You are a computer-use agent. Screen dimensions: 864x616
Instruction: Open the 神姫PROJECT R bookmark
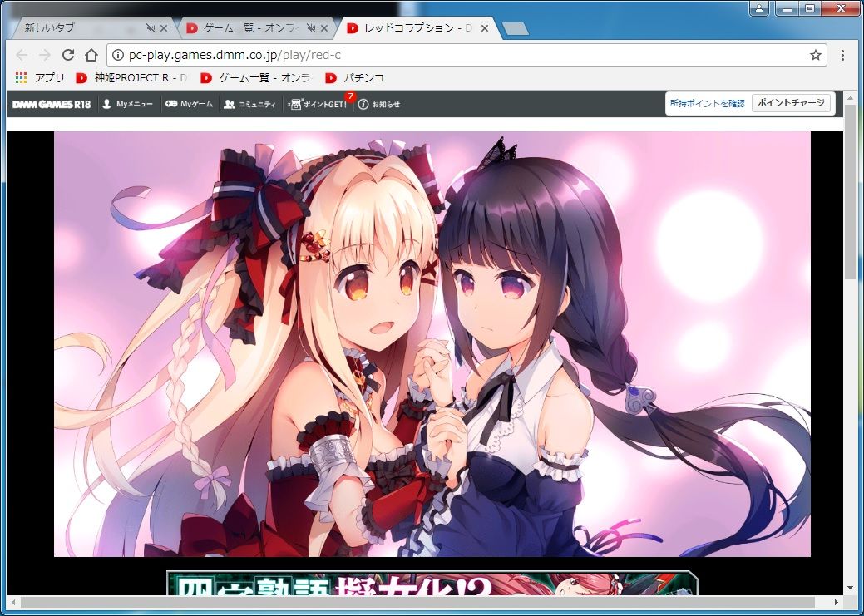point(131,77)
